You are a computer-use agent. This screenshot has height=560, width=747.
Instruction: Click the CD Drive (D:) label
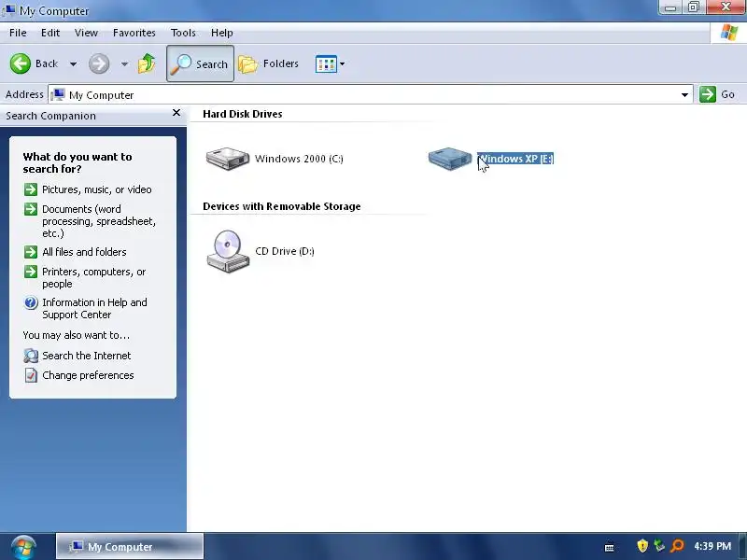(x=285, y=251)
